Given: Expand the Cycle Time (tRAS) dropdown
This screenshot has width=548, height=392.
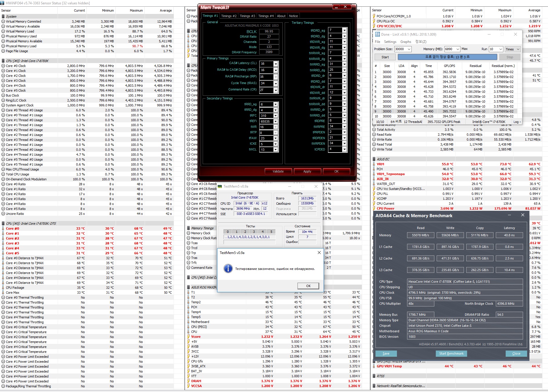Looking at the screenshot, I should [276, 84].
